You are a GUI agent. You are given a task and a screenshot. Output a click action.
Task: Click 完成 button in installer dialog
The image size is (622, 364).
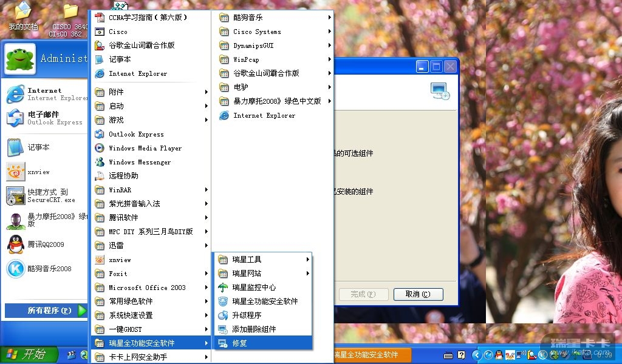tap(363, 294)
